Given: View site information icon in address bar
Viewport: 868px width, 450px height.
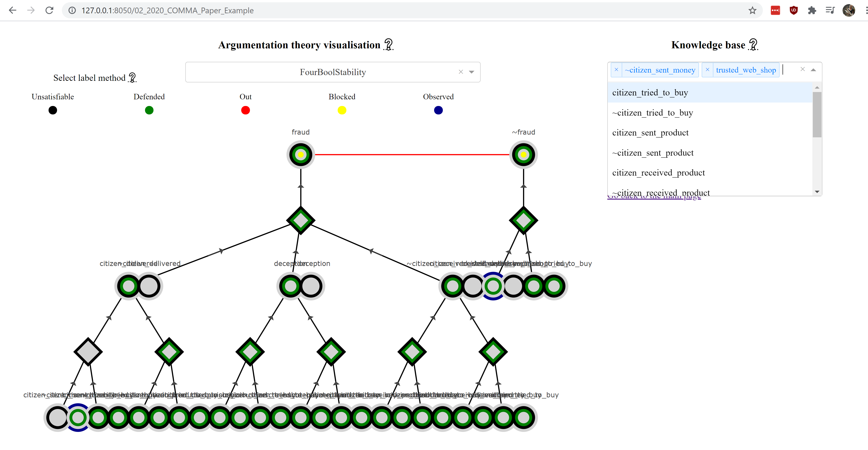Looking at the screenshot, I should point(72,11).
